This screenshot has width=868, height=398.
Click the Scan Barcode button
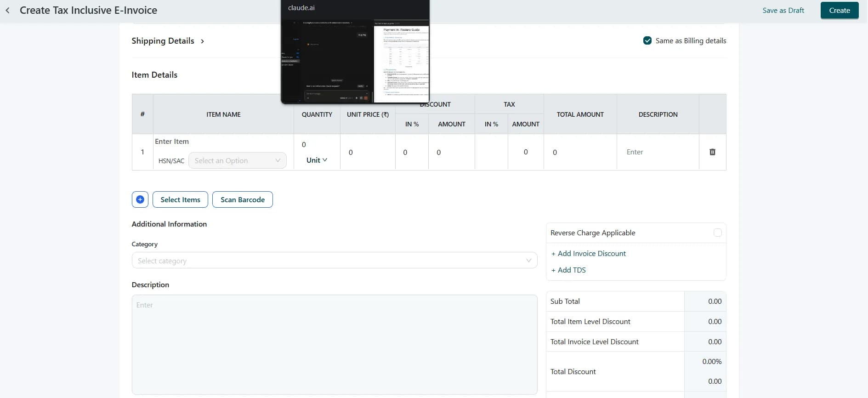pos(243,199)
